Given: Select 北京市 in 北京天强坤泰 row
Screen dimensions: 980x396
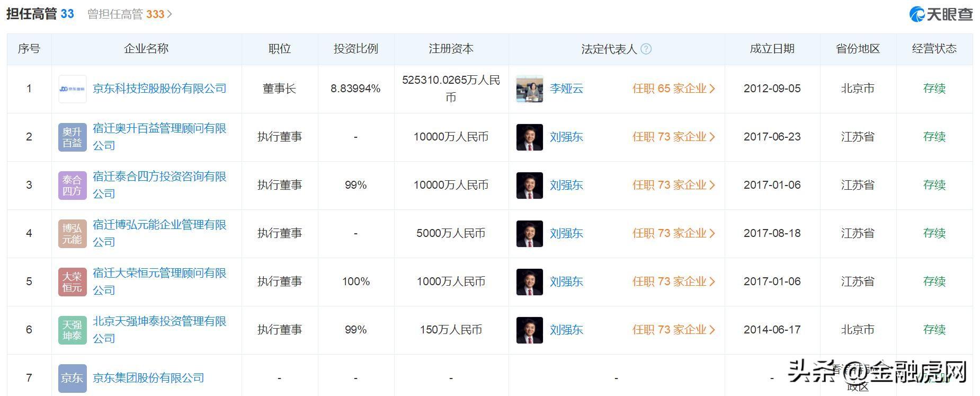Looking at the screenshot, I should click(858, 330).
